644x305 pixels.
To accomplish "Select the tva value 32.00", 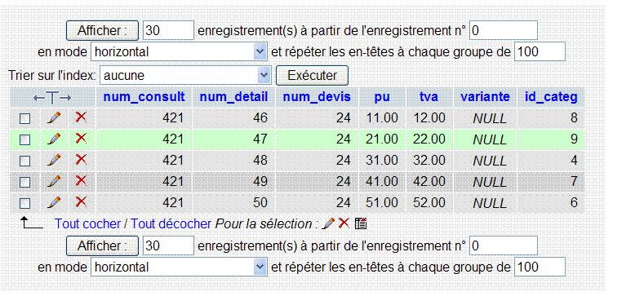I will coord(429,160).
